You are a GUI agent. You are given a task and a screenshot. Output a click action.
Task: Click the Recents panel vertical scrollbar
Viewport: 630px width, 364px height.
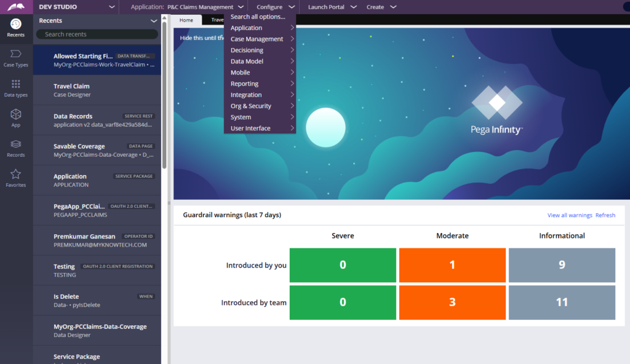[164, 95]
